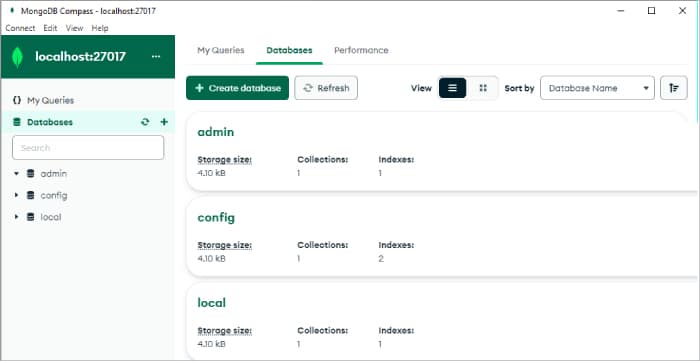Click the sidebar refresh databases icon
Image resolution: width=700 pixels, height=361 pixels.
145,122
